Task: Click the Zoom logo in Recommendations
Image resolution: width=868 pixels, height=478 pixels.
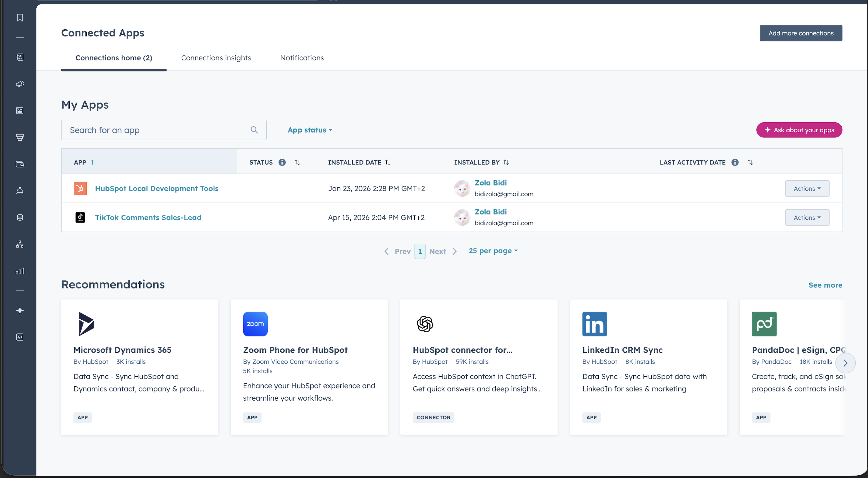Action: click(x=255, y=324)
